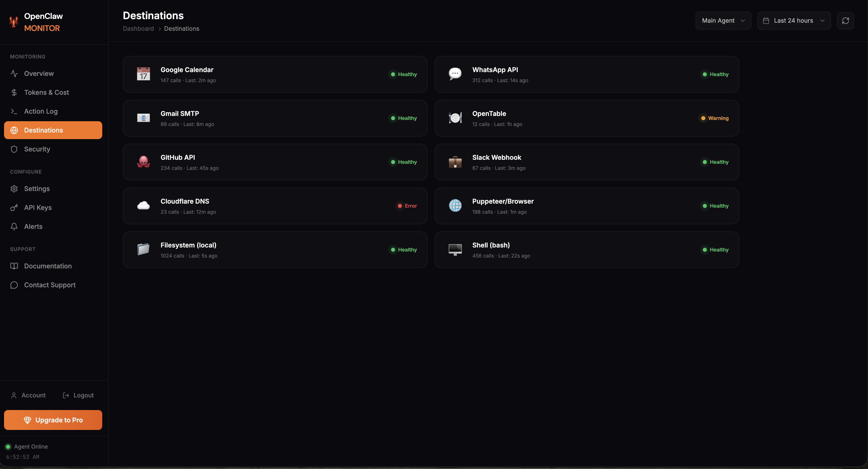The image size is (868, 469).
Task: Expand the Last 24 hours time selector
Action: (794, 21)
